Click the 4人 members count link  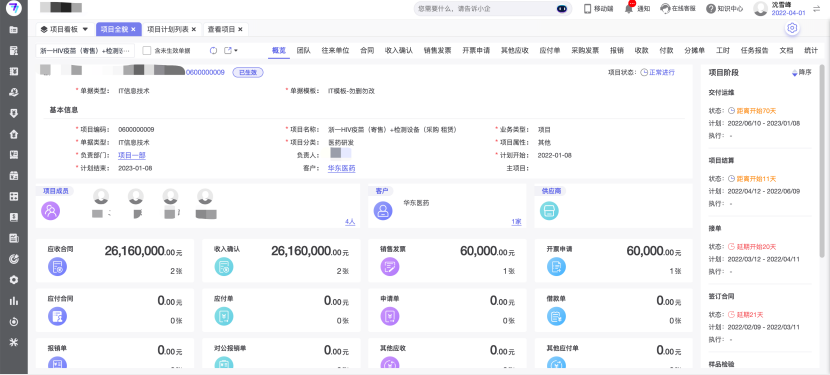(x=350, y=222)
